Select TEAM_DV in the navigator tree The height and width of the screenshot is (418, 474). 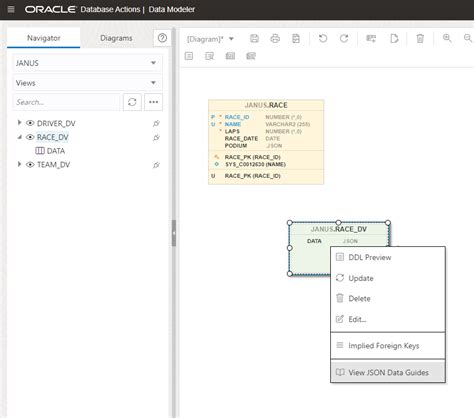tap(53, 165)
